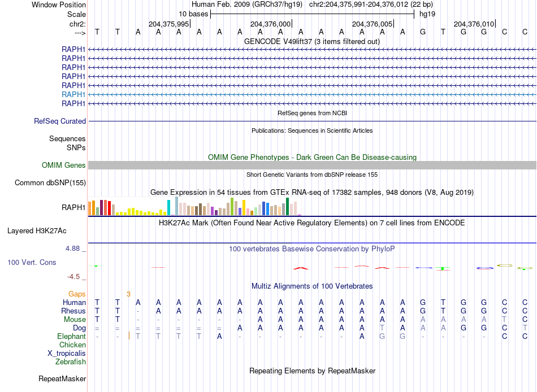Image resolution: width=537 pixels, height=392 pixels.
Task: Open Repeating Elements by RepeatMasker title
Action: 312,371
